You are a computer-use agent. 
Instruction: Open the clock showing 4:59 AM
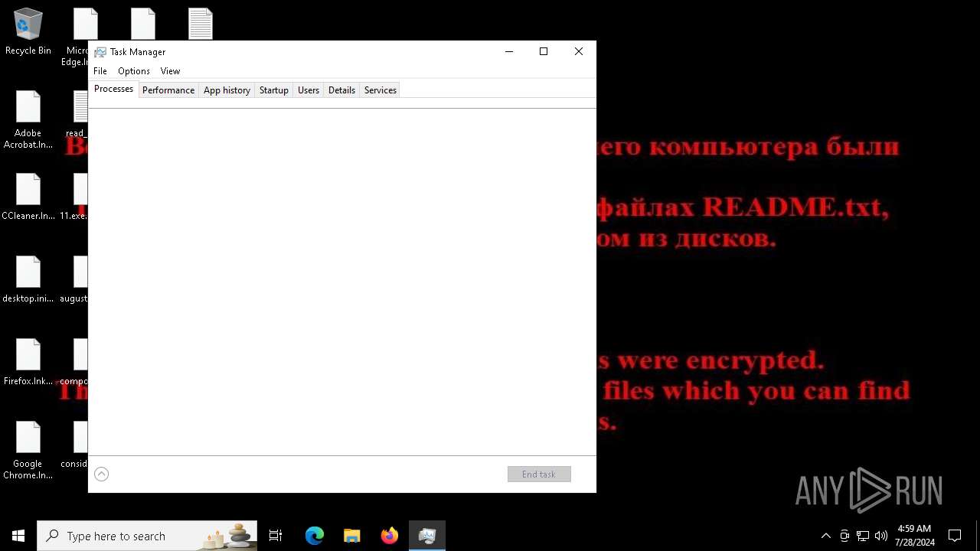914,536
